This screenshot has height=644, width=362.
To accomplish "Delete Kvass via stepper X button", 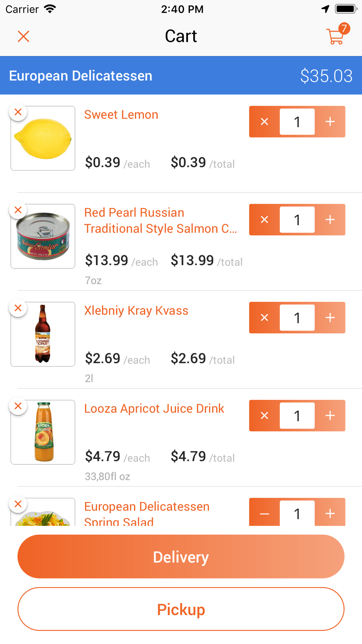I will [265, 318].
